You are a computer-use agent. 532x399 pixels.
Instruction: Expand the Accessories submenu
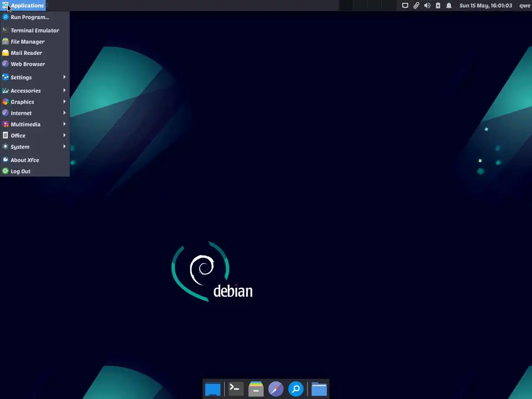[35, 91]
